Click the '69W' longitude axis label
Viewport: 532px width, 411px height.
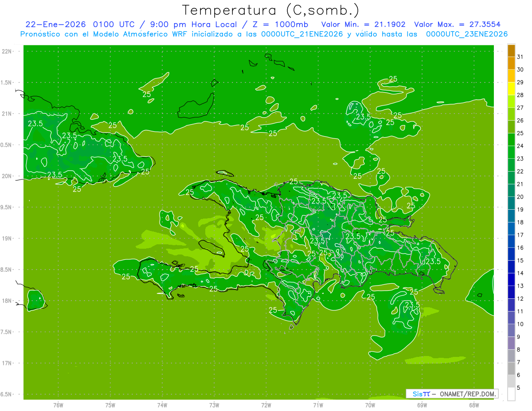tap(422, 406)
